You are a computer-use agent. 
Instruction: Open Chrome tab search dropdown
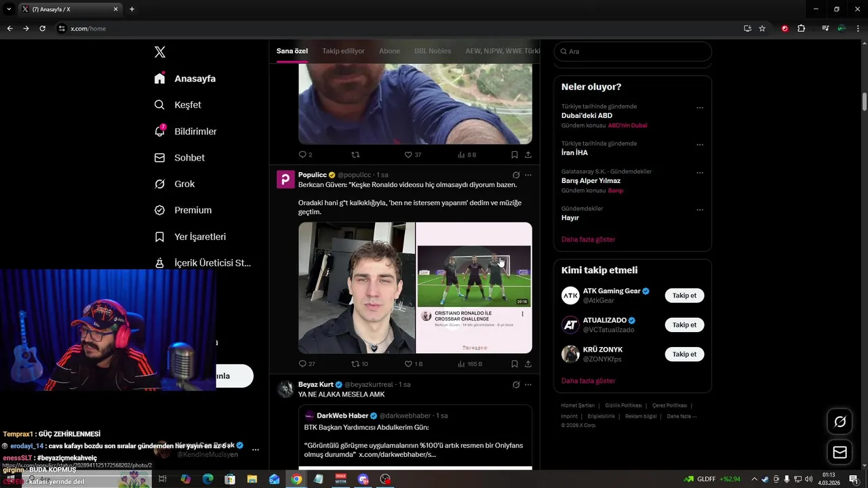[9, 9]
